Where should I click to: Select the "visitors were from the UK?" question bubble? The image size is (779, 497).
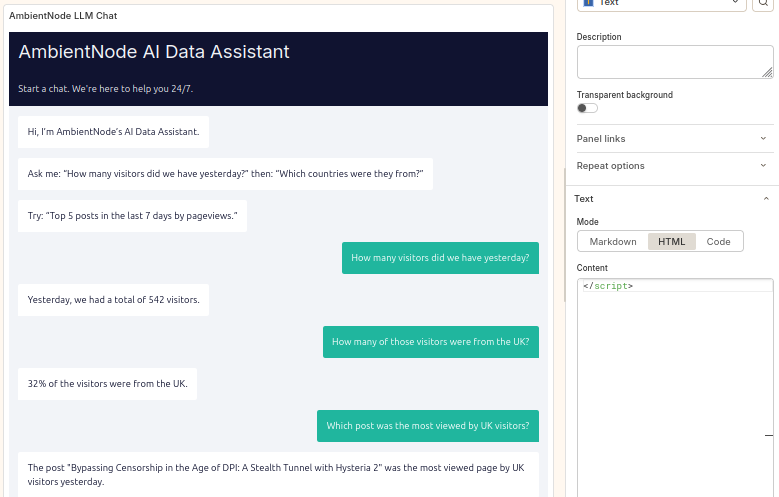click(x=430, y=342)
